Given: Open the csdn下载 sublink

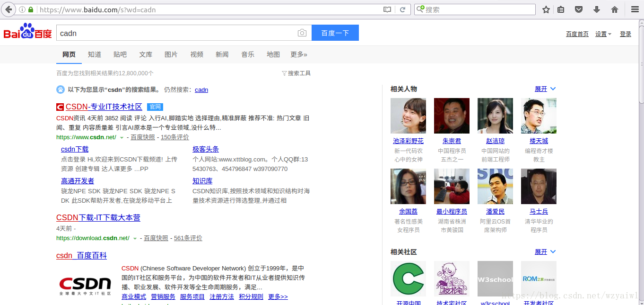Looking at the screenshot, I should pos(75,149).
